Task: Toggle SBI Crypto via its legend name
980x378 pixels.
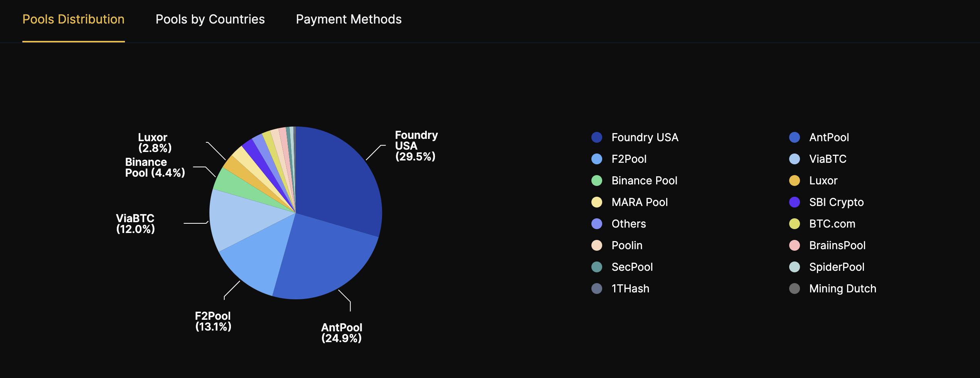Action: point(837,202)
